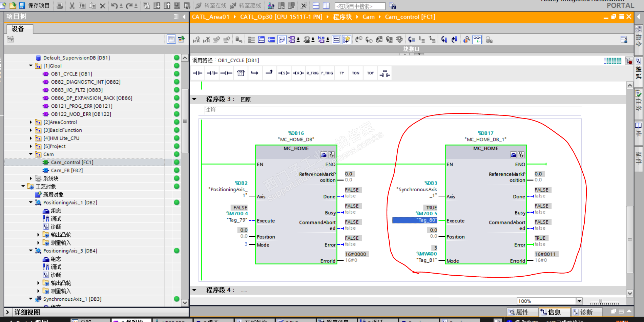Toggle the split editor horizontally icon
644x322 pixels.
tap(316, 6)
